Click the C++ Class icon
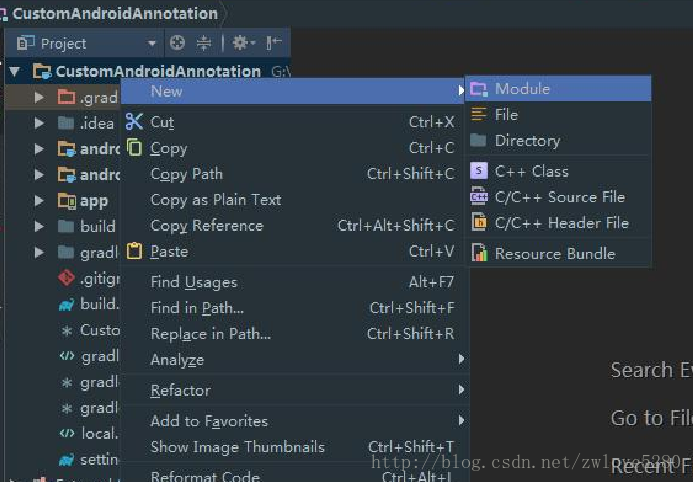693x482 pixels. [x=479, y=171]
